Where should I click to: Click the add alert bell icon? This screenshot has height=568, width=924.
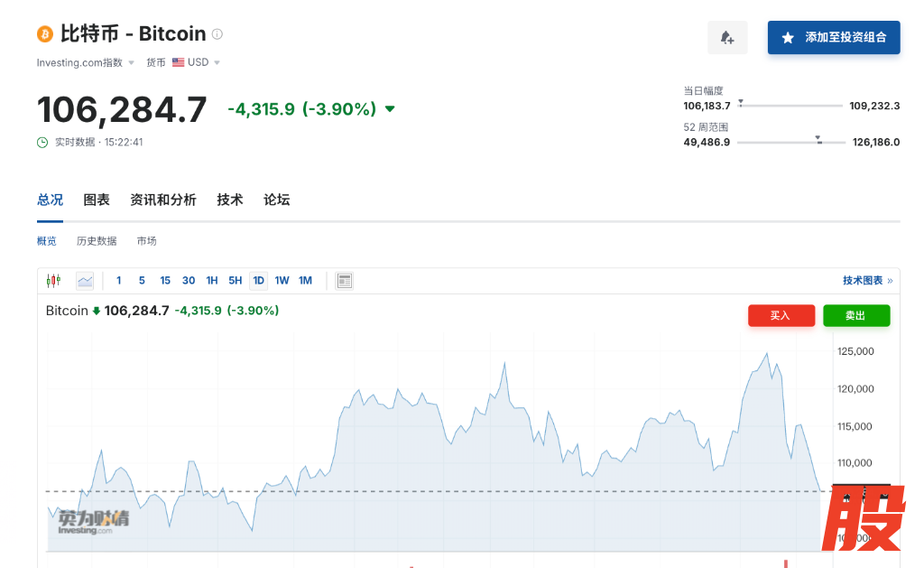tap(727, 38)
